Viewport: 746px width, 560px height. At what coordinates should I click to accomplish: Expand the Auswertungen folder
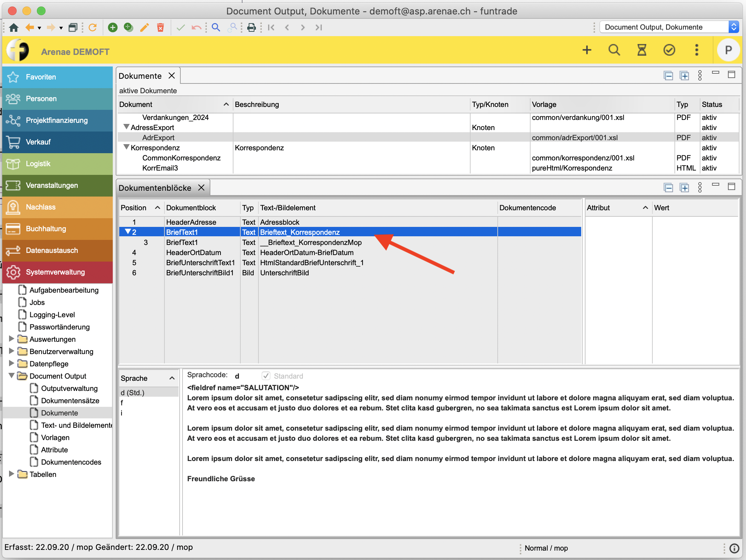[x=12, y=339]
